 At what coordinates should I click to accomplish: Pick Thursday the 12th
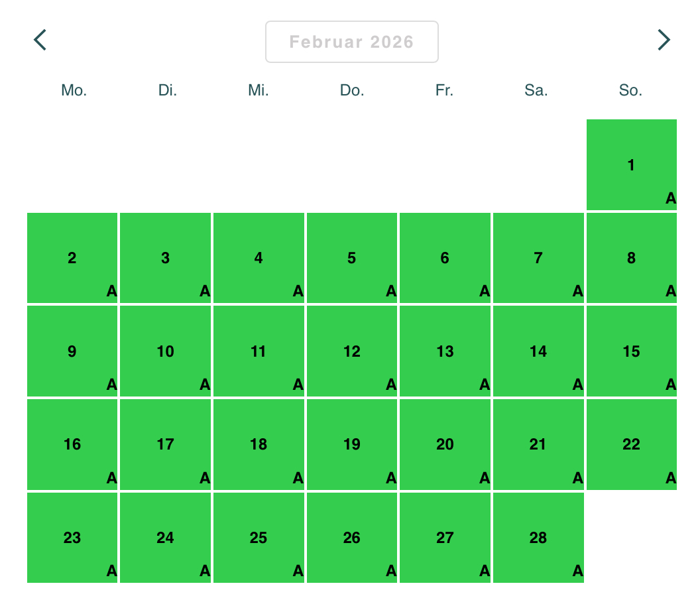[352, 351]
